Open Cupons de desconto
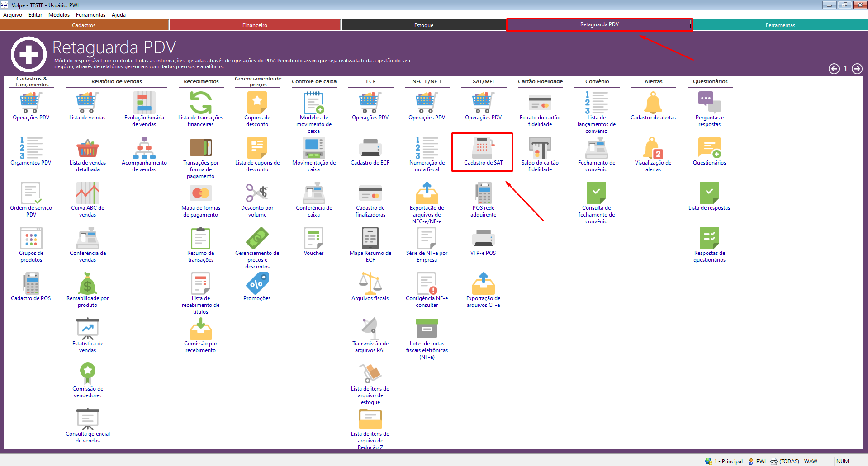This screenshot has height=466, width=868. pyautogui.click(x=257, y=109)
